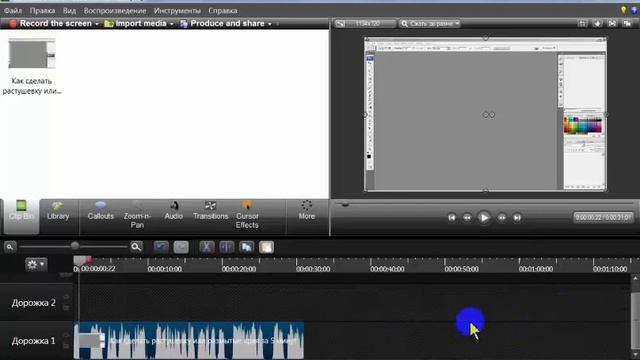Viewport: 640px width, 360px height.
Task: Click the preview playback scrubber handle
Action: click(345, 204)
